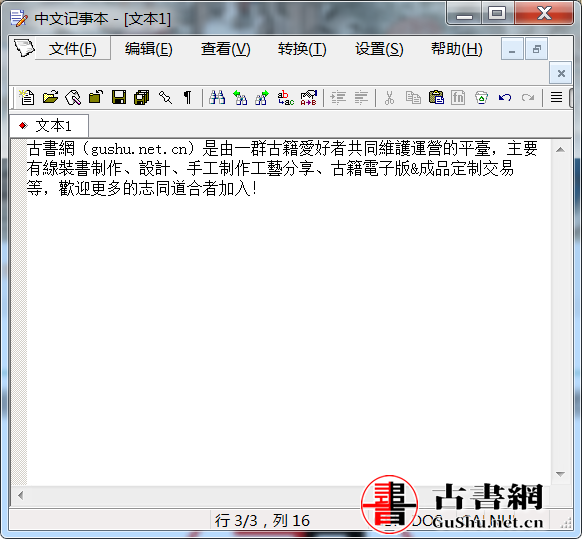
Task: Open the 文件(F) menu
Action: pos(73,49)
